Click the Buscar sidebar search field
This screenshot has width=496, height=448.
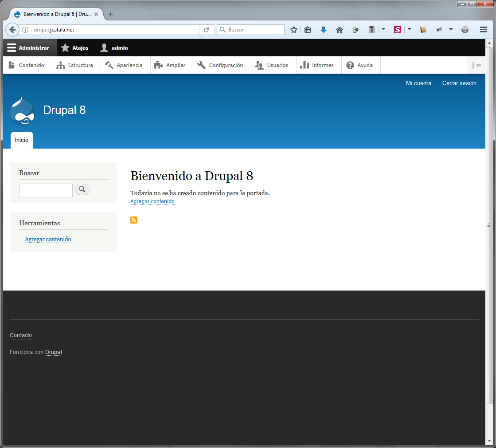click(46, 190)
